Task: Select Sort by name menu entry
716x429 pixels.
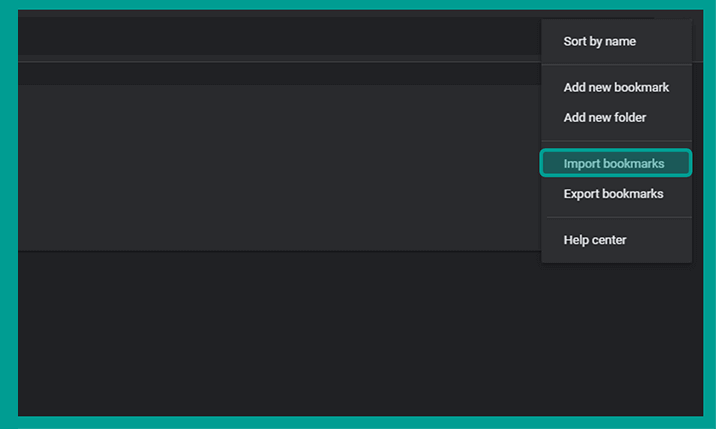Action: (616, 42)
